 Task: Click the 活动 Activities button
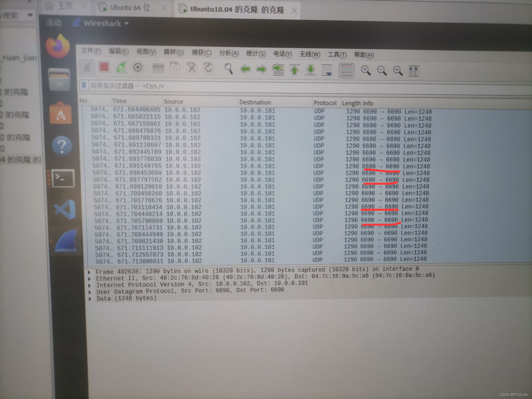54,23
